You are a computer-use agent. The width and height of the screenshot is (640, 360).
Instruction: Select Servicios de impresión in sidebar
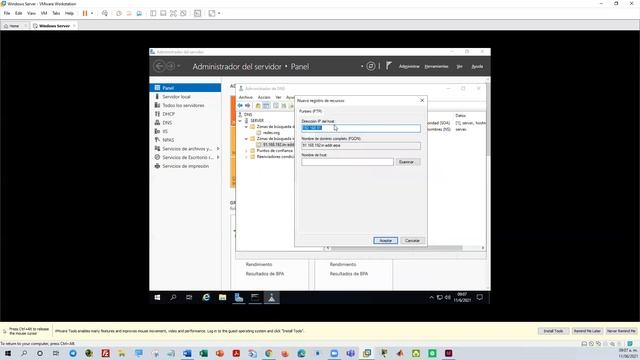pyautogui.click(x=186, y=166)
